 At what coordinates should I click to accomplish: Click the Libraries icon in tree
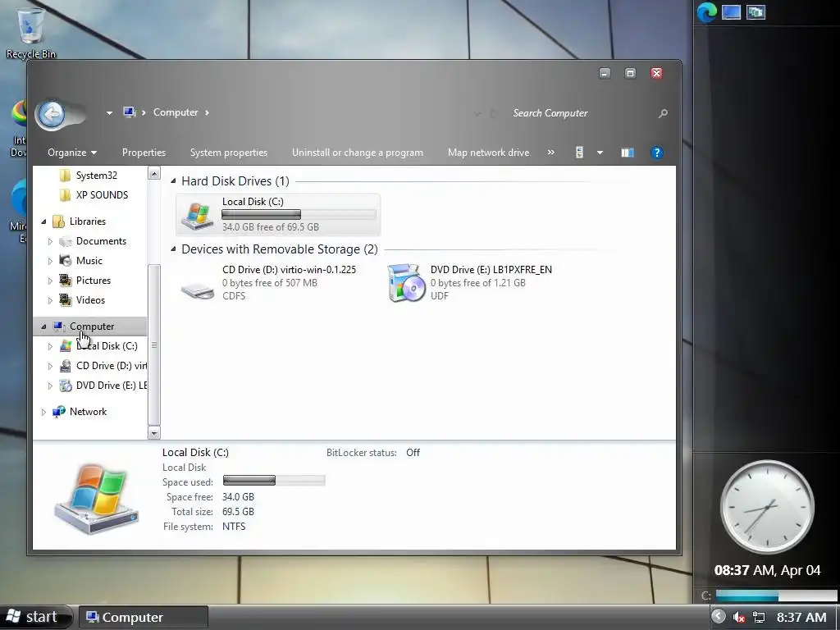pyautogui.click(x=58, y=221)
